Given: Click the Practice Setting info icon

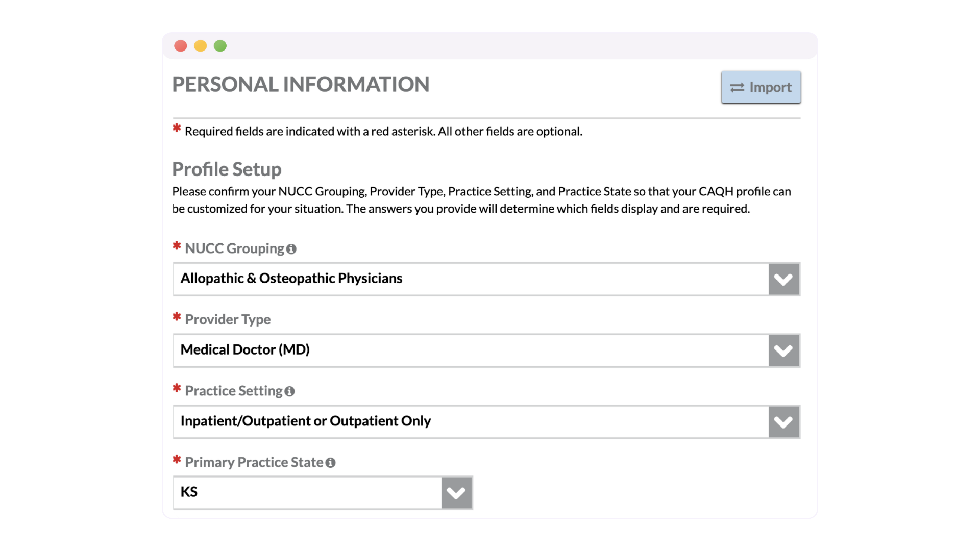Looking at the screenshot, I should coord(289,391).
